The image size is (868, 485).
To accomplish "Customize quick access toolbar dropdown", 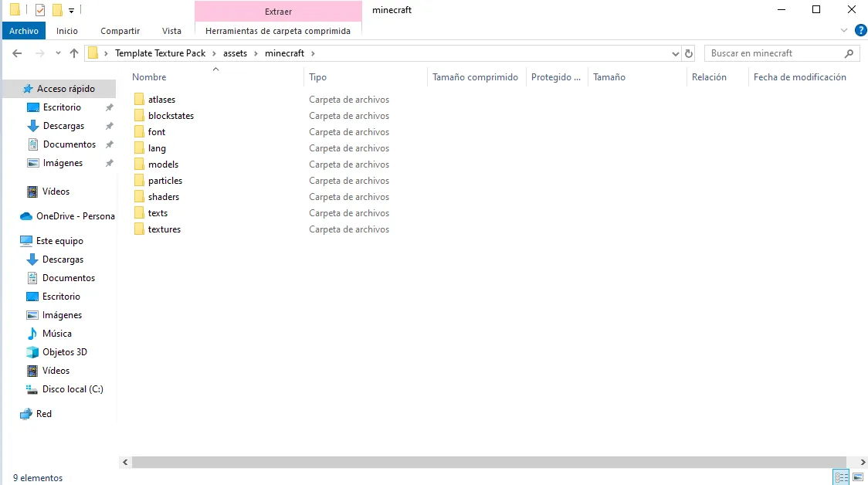I will click(72, 11).
